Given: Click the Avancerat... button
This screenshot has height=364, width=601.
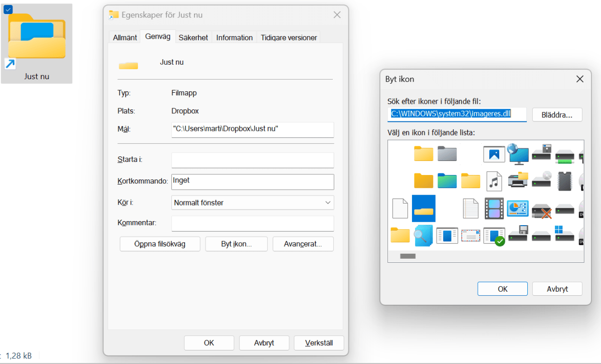Looking at the screenshot, I should pos(303,244).
